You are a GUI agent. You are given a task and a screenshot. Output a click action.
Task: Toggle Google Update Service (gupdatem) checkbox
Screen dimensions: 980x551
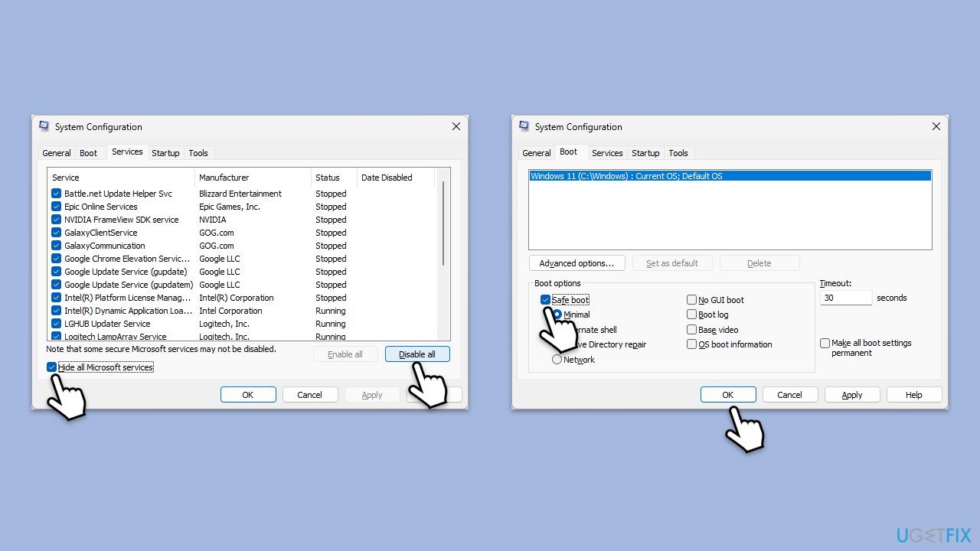point(57,285)
